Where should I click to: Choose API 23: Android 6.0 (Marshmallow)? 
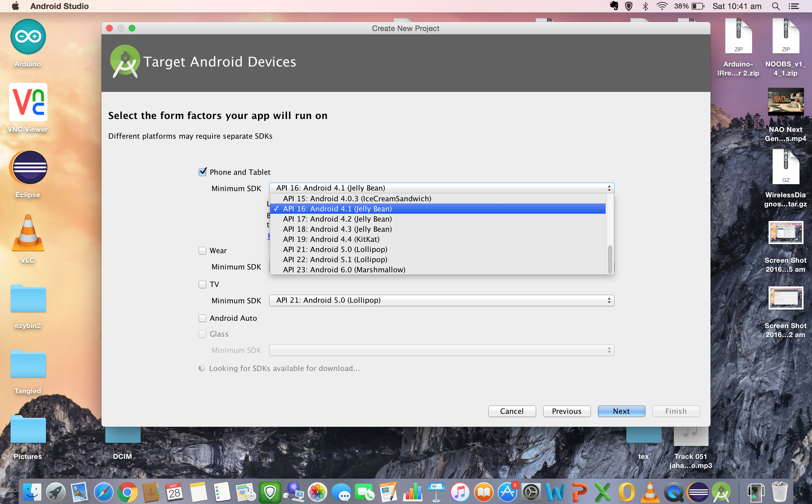click(437, 270)
